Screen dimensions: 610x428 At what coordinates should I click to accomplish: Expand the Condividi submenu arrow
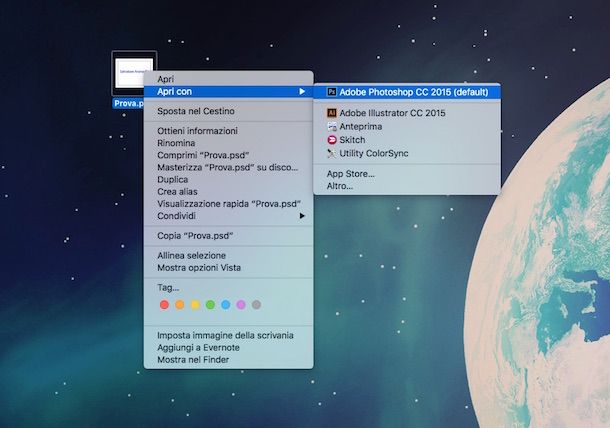302,216
